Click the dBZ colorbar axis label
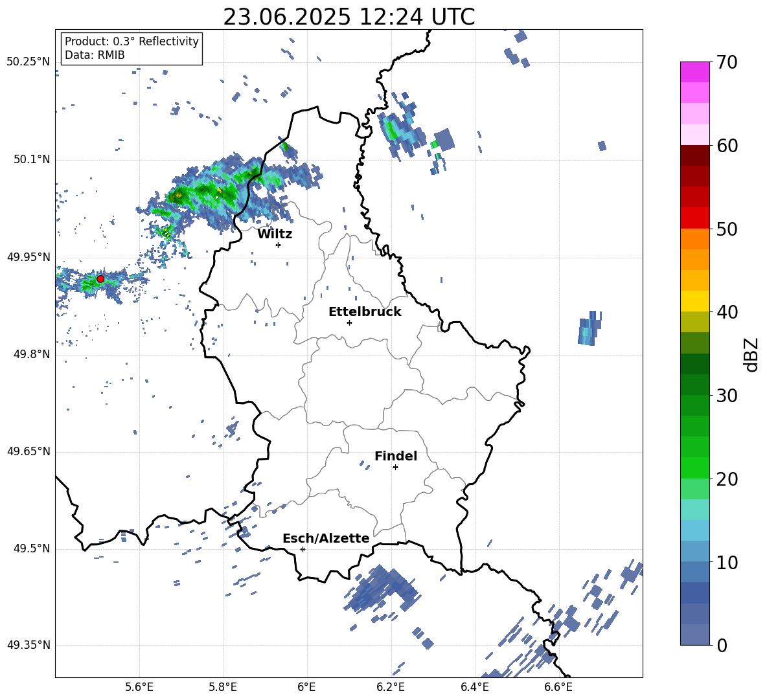The height and width of the screenshot is (700, 767). tap(752, 354)
